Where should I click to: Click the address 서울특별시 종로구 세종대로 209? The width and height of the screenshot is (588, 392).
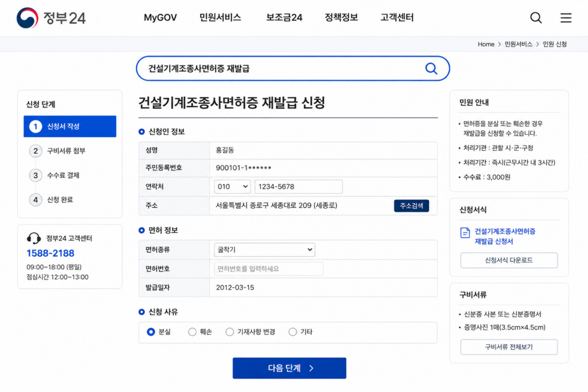pos(276,205)
